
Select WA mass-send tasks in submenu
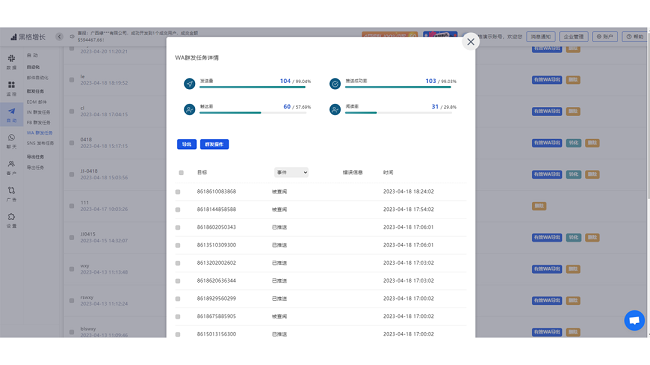[x=40, y=133]
